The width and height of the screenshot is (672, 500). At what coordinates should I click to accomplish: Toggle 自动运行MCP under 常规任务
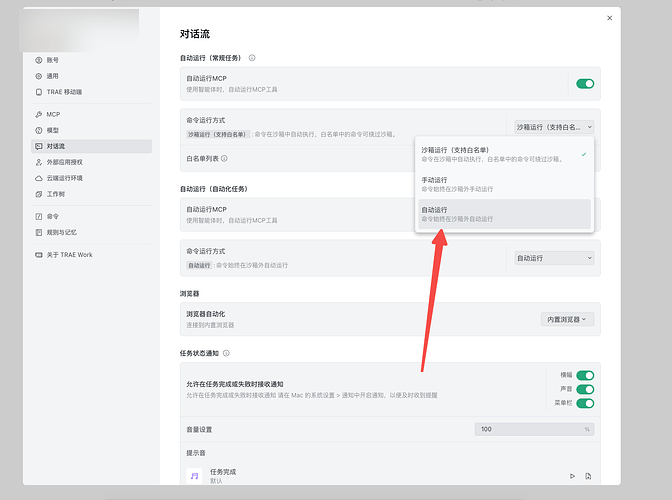point(585,84)
